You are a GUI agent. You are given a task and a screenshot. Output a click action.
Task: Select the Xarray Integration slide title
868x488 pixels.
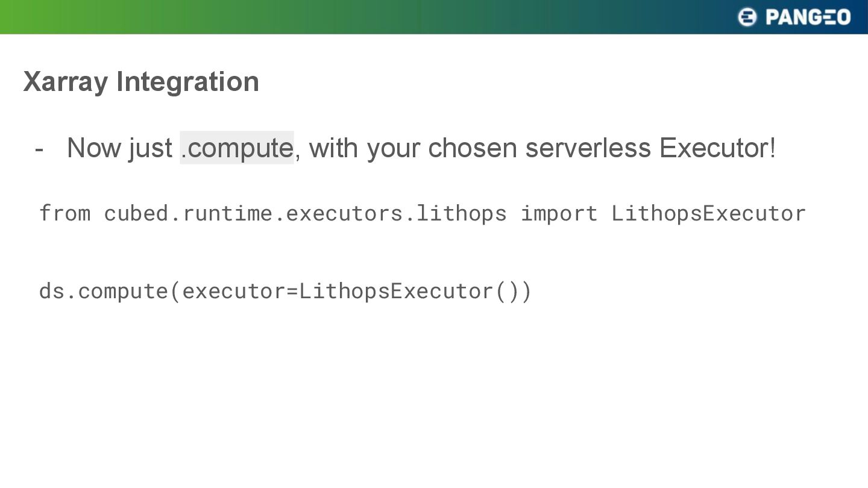tap(141, 81)
